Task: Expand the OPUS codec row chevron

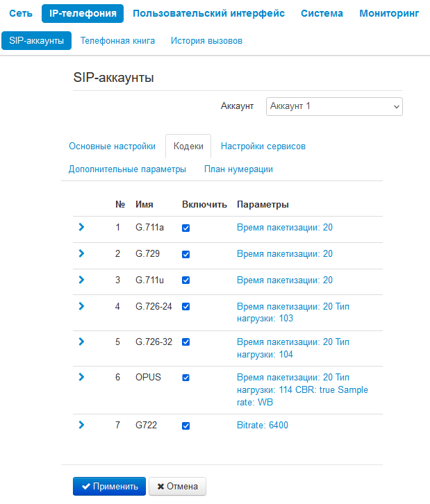Action: pyautogui.click(x=81, y=377)
